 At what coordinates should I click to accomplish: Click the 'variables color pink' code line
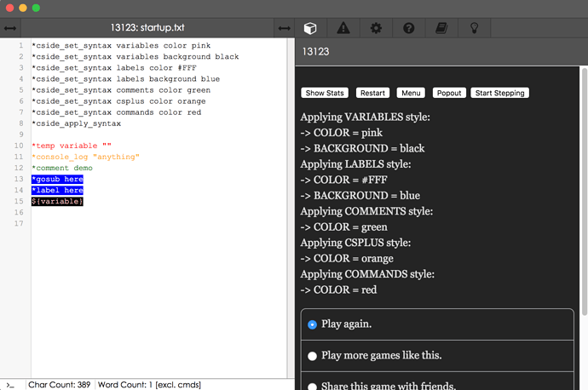121,46
